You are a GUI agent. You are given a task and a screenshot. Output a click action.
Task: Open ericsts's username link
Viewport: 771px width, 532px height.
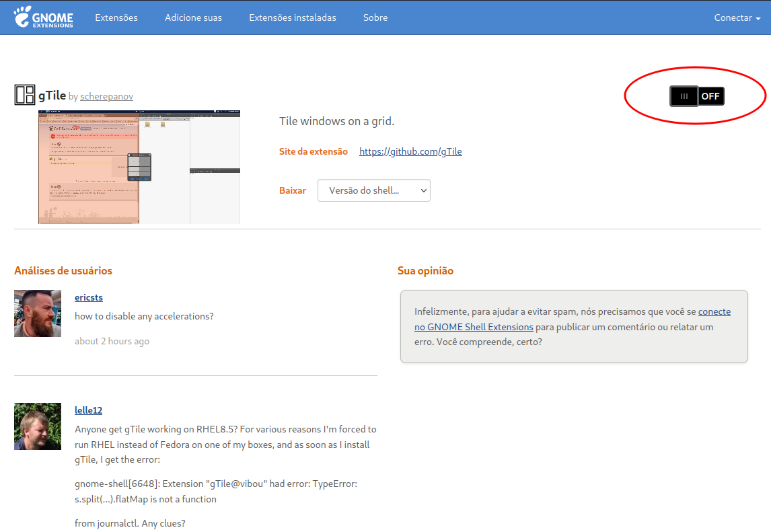(x=88, y=297)
